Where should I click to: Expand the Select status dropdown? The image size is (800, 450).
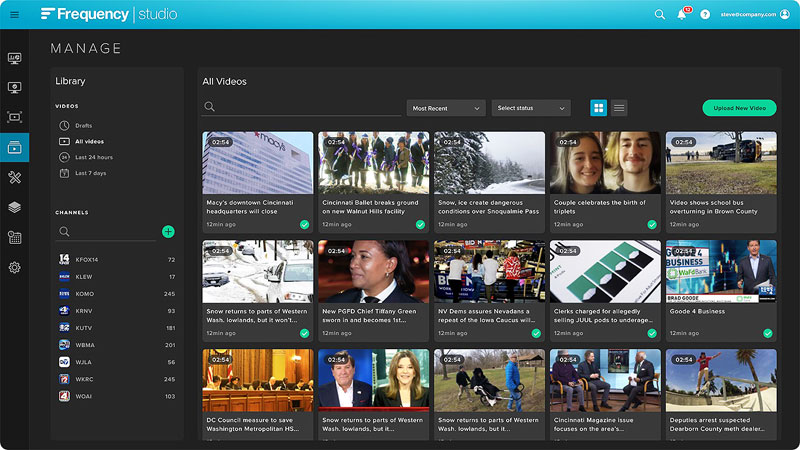[530, 108]
